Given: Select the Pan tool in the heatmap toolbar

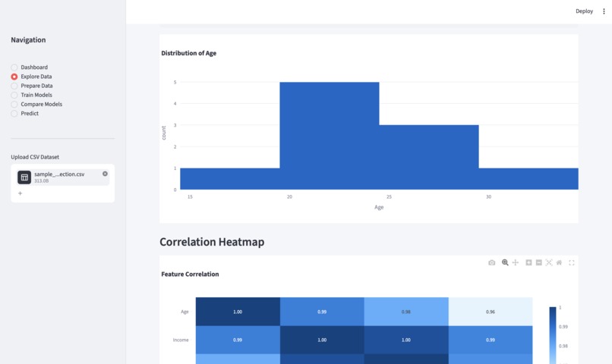Looking at the screenshot, I should [516, 262].
